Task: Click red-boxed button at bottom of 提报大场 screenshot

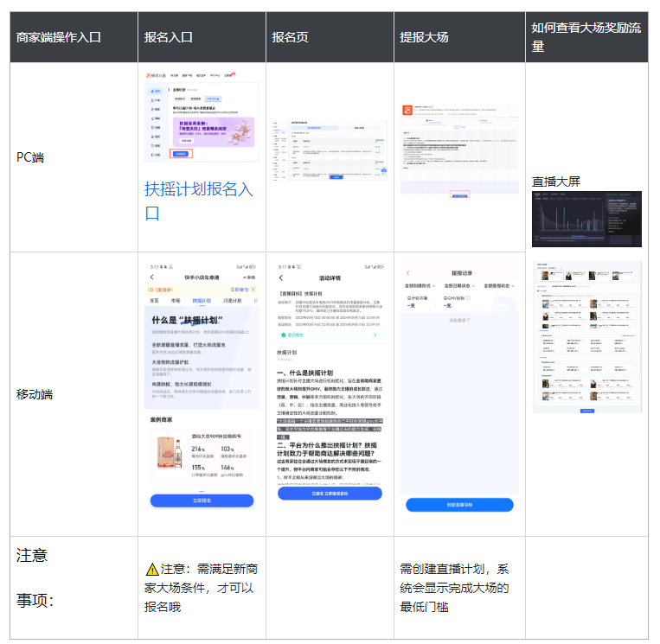Action: point(459,195)
